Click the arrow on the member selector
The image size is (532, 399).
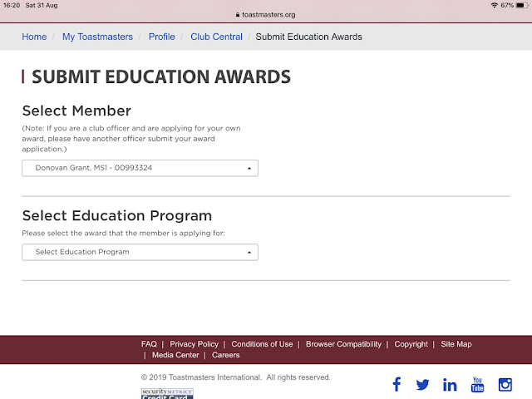[249, 168]
